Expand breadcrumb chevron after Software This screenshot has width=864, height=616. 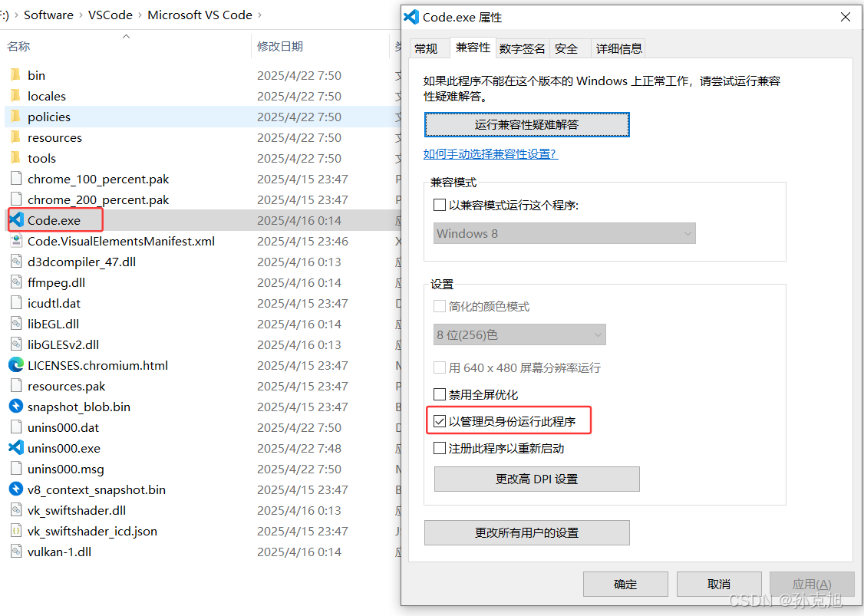point(81,15)
